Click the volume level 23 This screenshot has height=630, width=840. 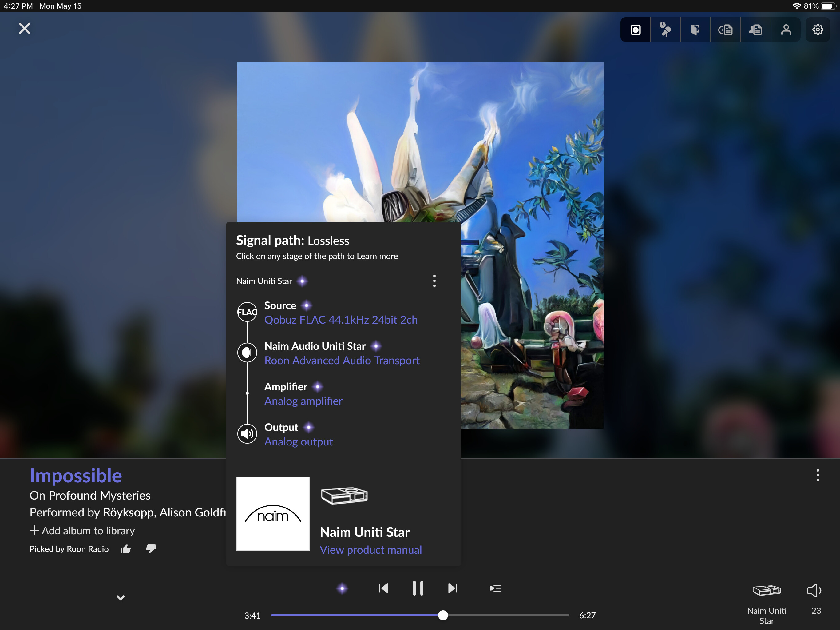pyautogui.click(x=816, y=611)
